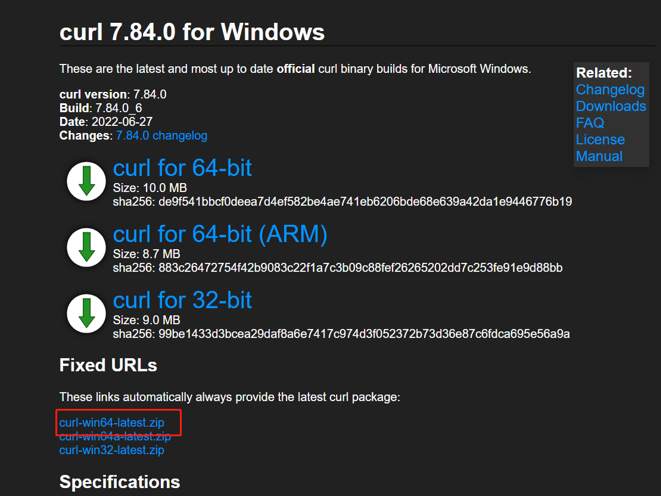
Task: Open FAQ in the Related box
Action: [590, 123]
